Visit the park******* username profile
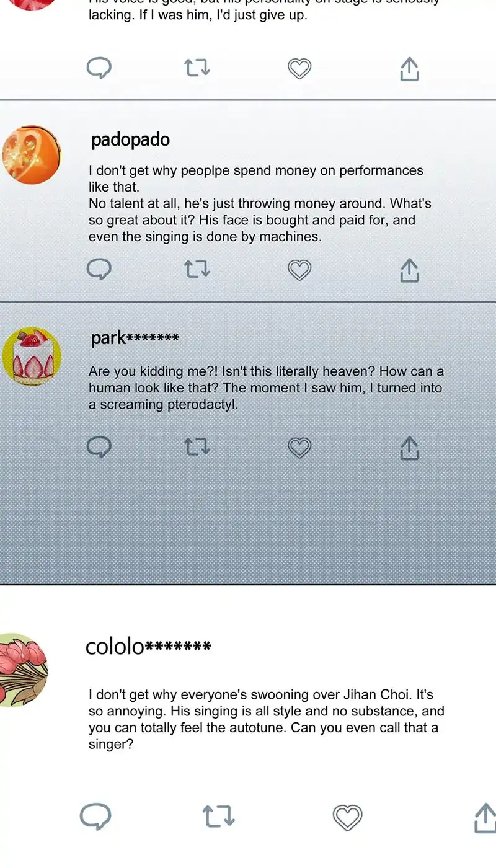Viewport: 496px width, 868px height. click(x=135, y=339)
